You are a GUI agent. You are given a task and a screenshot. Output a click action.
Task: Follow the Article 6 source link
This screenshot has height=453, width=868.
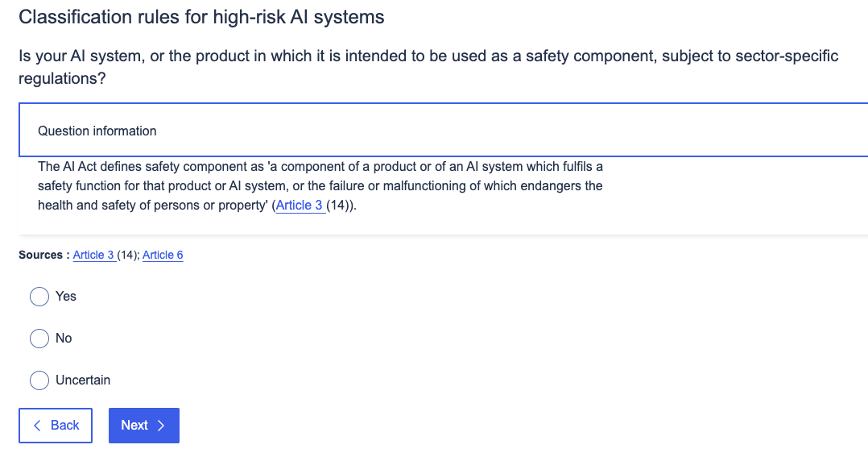pyautogui.click(x=163, y=256)
